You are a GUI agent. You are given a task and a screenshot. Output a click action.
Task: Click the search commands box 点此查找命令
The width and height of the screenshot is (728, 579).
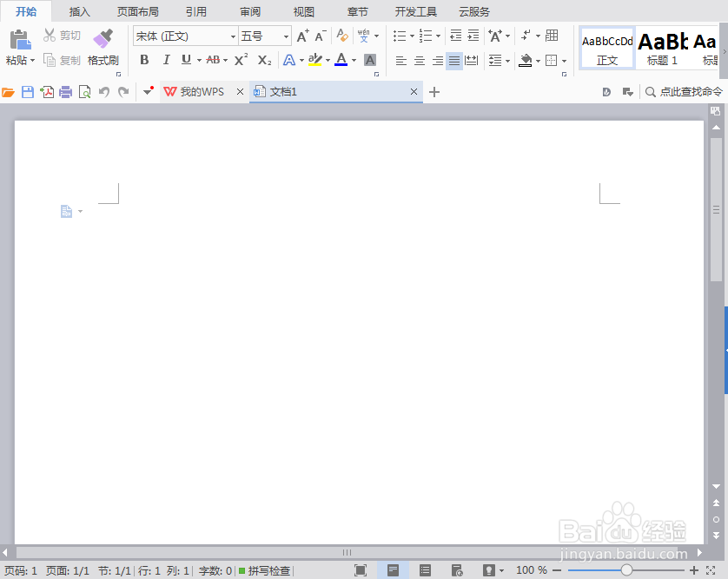point(684,92)
